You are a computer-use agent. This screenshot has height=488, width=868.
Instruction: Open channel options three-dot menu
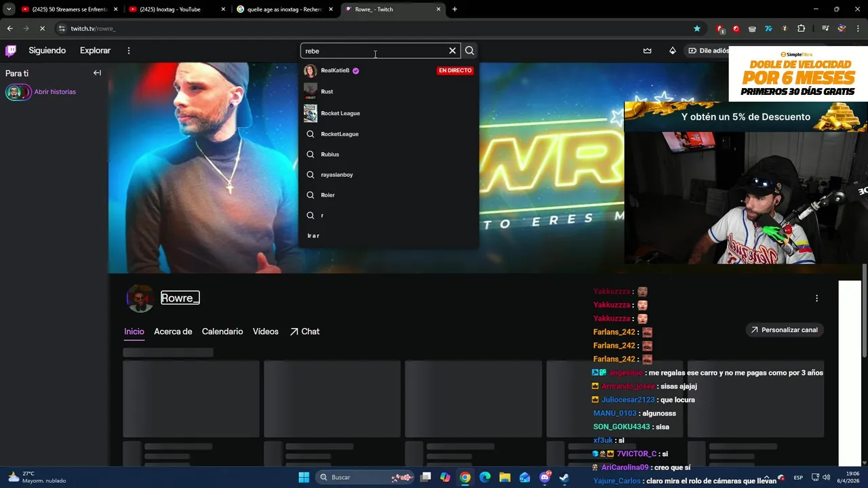pyautogui.click(x=816, y=298)
